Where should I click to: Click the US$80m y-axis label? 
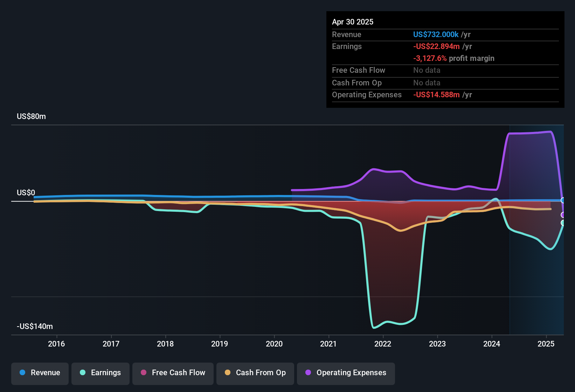coord(31,117)
